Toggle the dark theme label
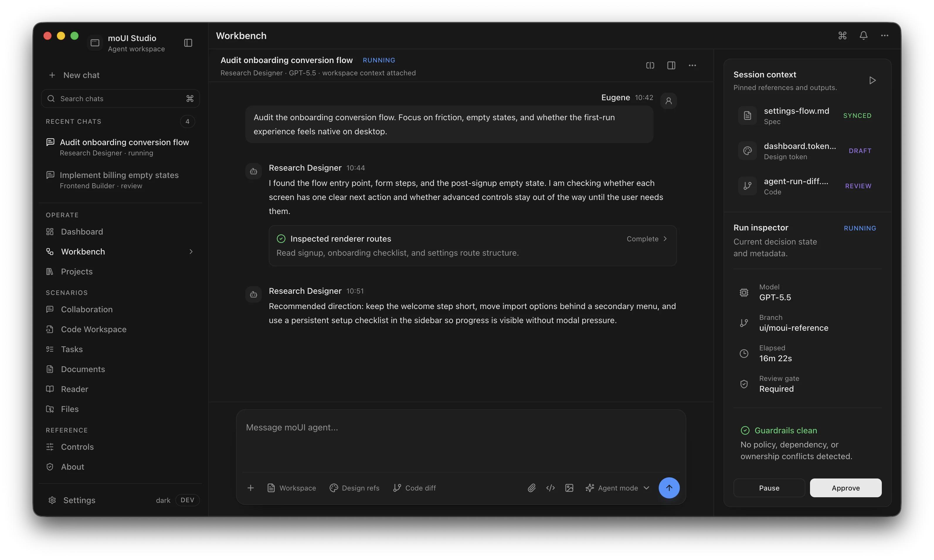Image resolution: width=934 pixels, height=560 pixels. point(163,500)
